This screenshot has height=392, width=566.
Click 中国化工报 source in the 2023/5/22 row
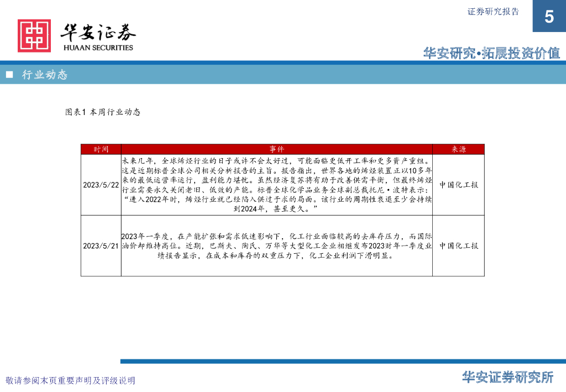click(458, 185)
